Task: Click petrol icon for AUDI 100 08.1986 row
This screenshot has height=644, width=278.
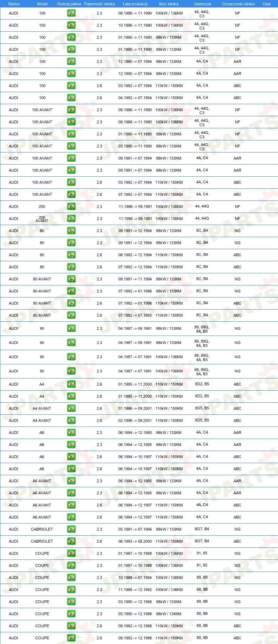Action: pos(71,13)
